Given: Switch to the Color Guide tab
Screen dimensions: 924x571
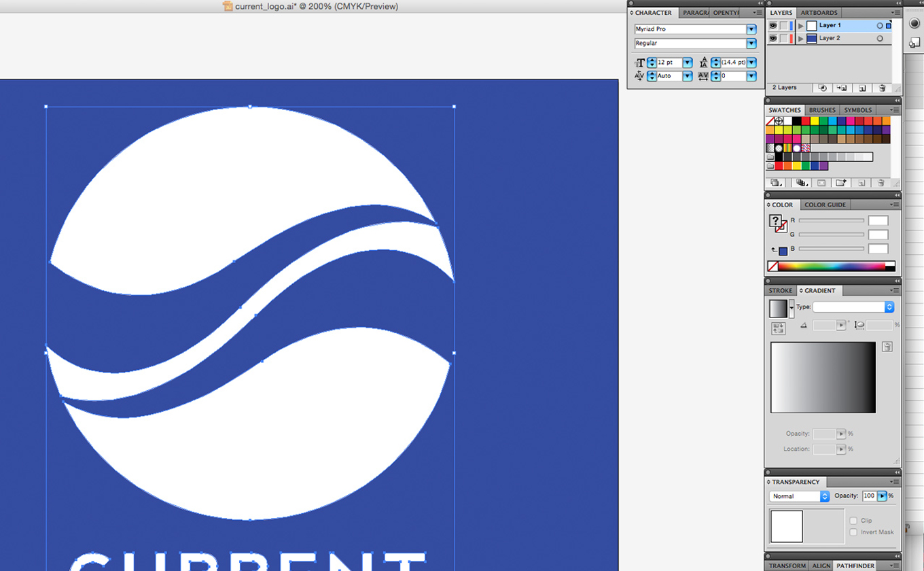Looking at the screenshot, I should [825, 205].
